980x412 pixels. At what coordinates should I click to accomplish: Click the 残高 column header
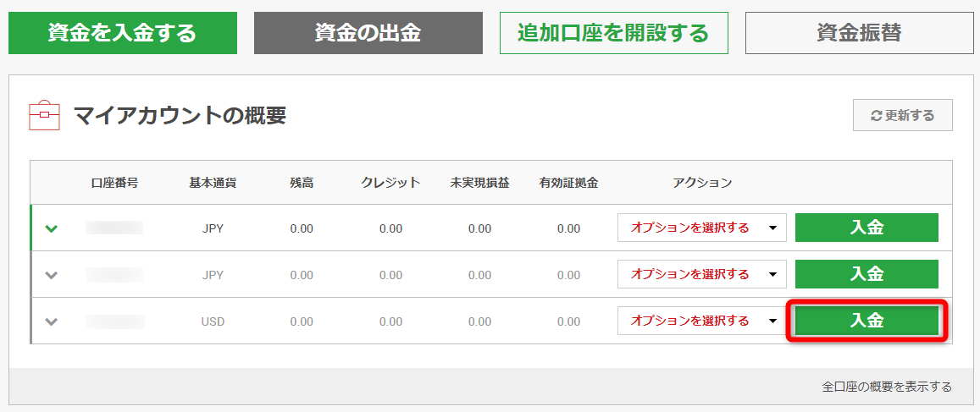(302, 183)
